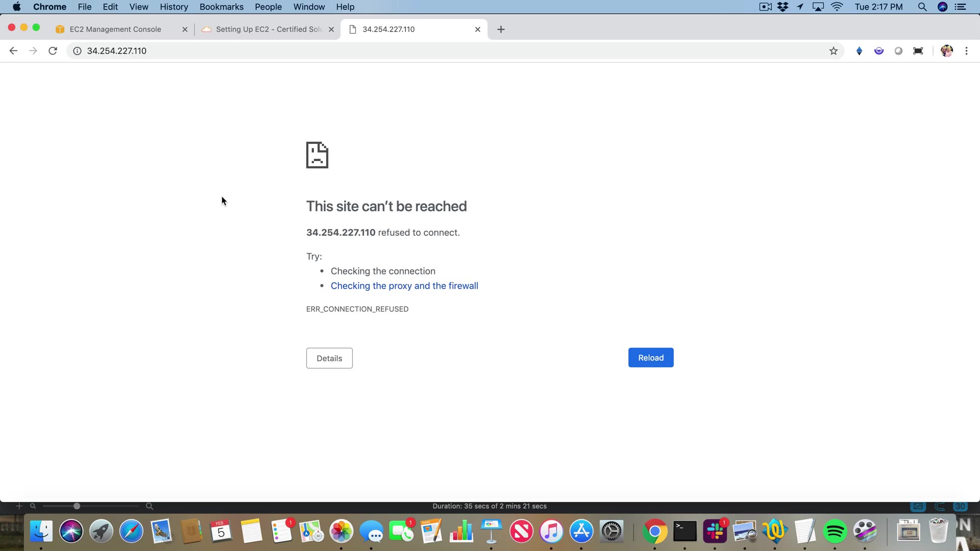The width and height of the screenshot is (980, 551).
Task: Open Chrome three-dot menu
Action: point(966,51)
